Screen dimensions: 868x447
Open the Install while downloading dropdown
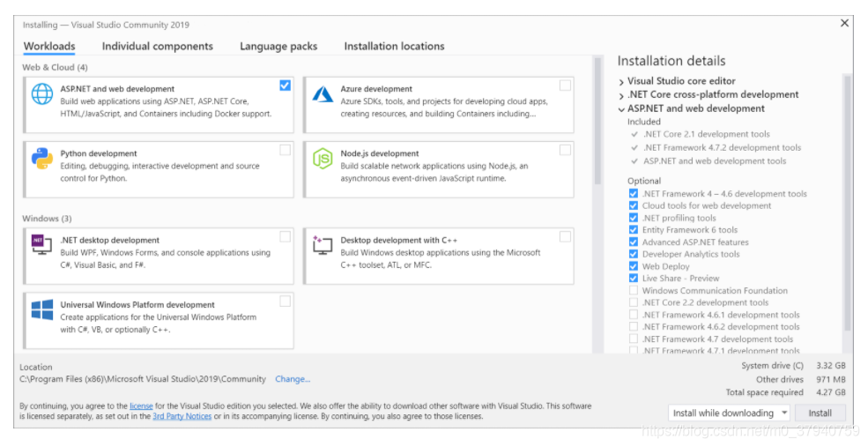pos(729,413)
